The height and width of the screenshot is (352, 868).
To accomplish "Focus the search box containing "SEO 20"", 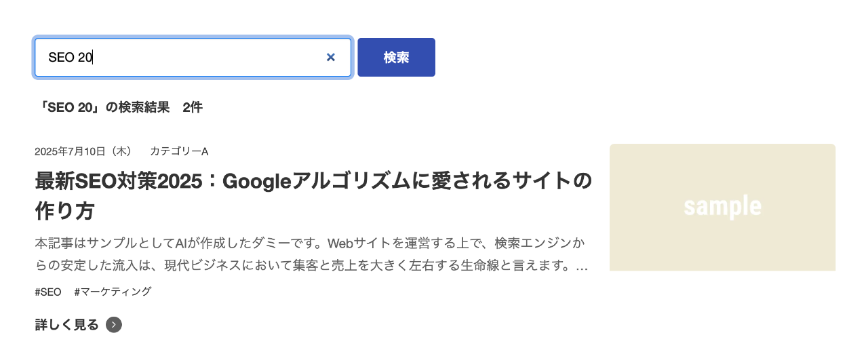I will 183,58.
